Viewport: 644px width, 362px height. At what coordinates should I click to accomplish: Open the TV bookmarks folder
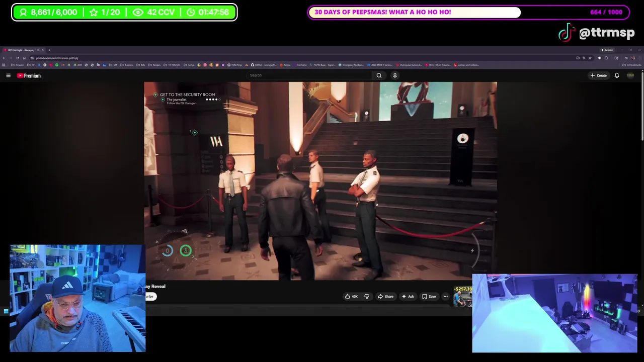[31, 65]
